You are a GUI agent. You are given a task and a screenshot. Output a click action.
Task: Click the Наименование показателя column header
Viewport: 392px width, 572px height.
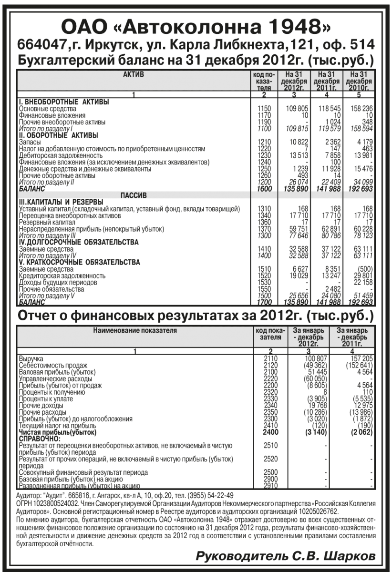pyautogui.click(x=135, y=330)
